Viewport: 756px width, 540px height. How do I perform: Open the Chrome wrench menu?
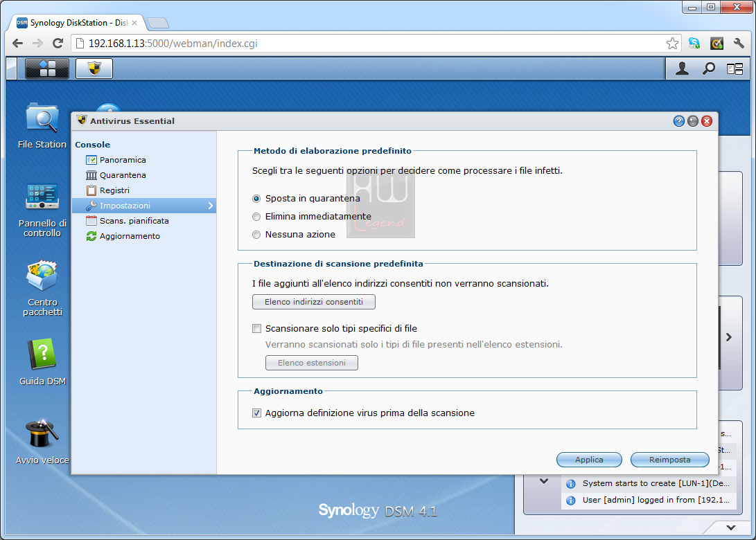pyautogui.click(x=739, y=44)
